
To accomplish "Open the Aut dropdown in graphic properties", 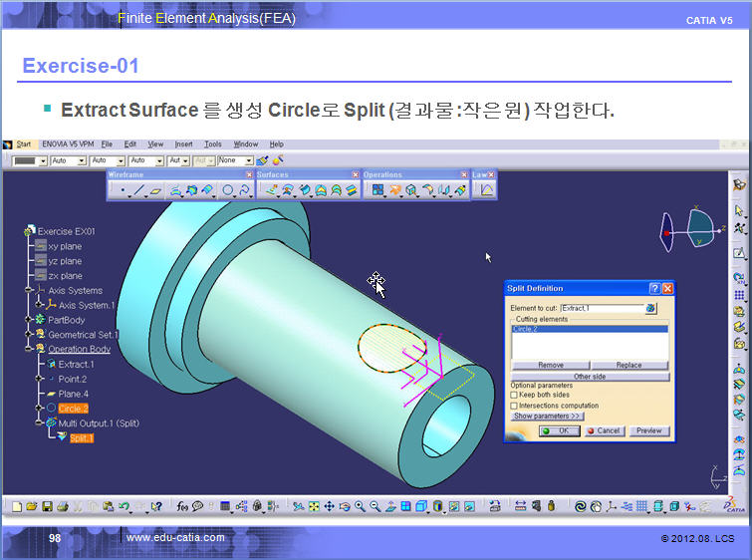I will pos(185,160).
